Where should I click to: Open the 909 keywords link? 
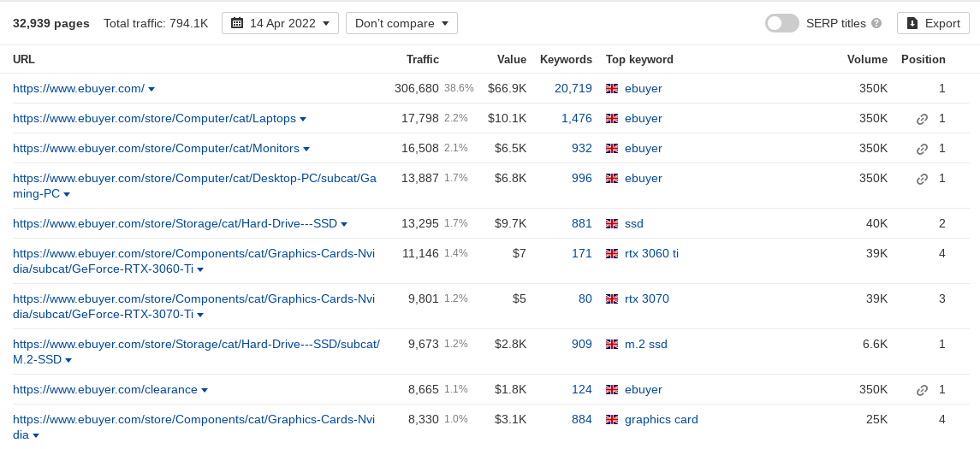pyautogui.click(x=582, y=344)
